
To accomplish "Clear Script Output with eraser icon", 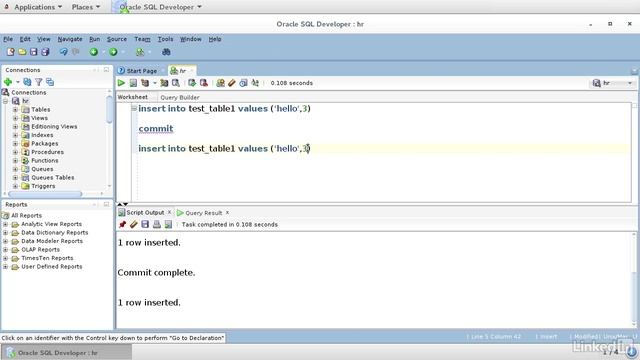I will click(133, 224).
